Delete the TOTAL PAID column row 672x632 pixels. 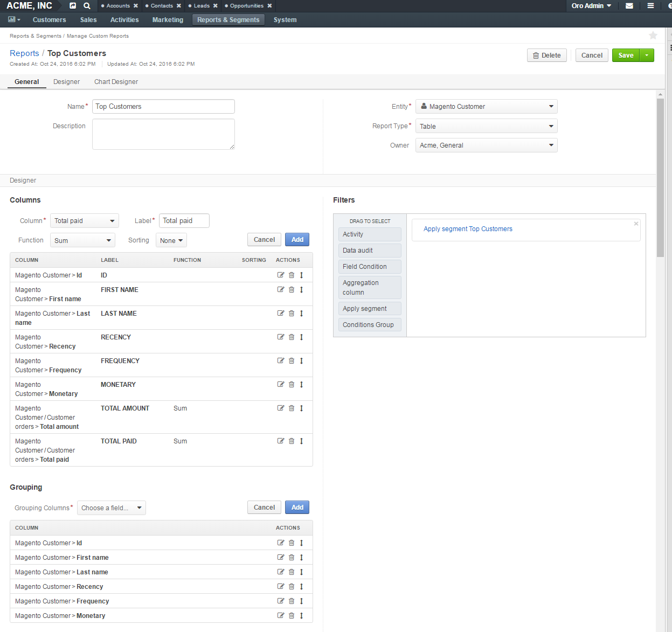pyautogui.click(x=292, y=441)
